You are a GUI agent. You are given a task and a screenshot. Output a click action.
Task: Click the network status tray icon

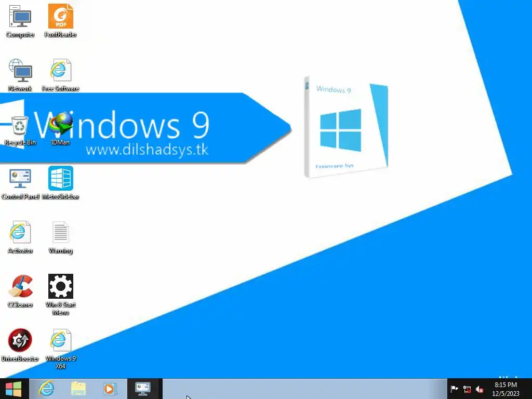467,389
